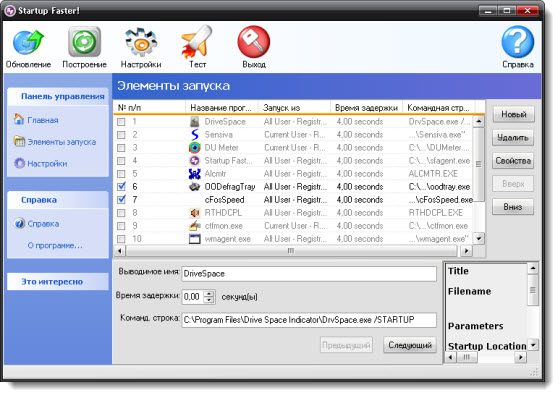The height and width of the screenshot is (397, 560).
Task: Click the Справка sidebar help icon
Action: pos(20,223)
